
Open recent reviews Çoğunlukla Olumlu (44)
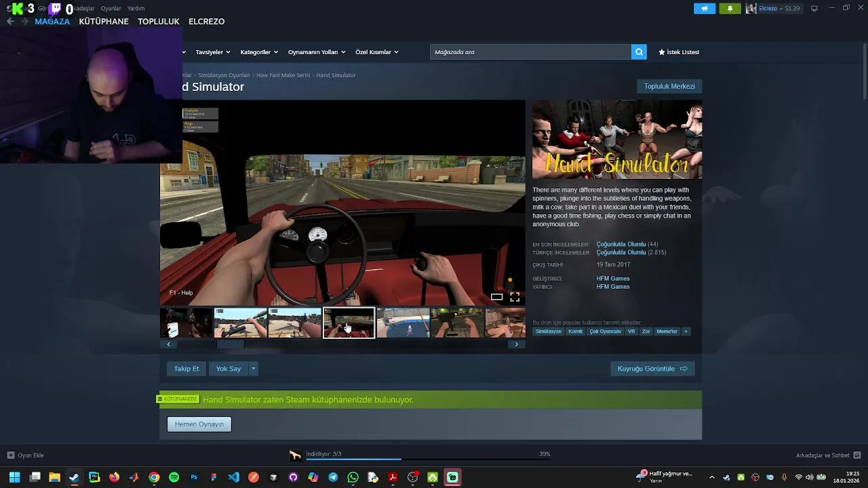point(627,244)
